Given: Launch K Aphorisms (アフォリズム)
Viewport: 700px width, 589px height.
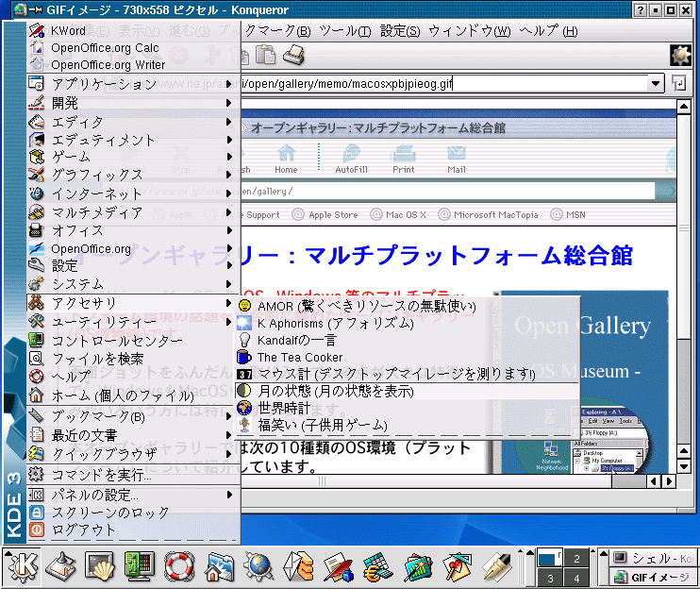Looking at the screenshot, I should coord(408,323).
